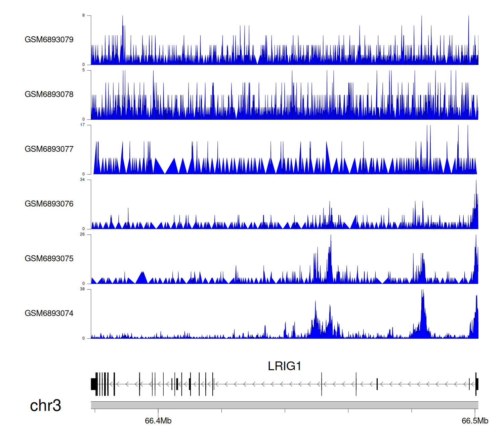The image size is (504, 444).
Task: Click the chr3 chromosome label
Action: pyautogui.click(x=45, y=406)
